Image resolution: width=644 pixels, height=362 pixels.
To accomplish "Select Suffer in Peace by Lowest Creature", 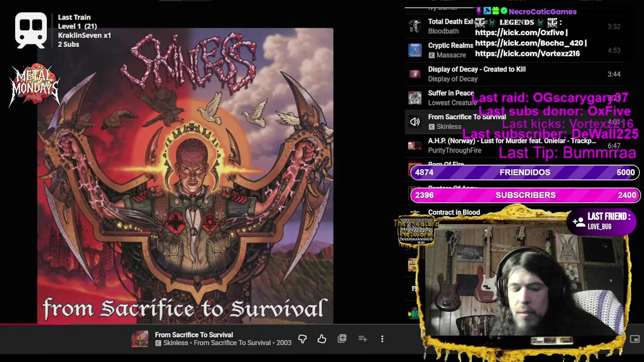I will [514, 98].
